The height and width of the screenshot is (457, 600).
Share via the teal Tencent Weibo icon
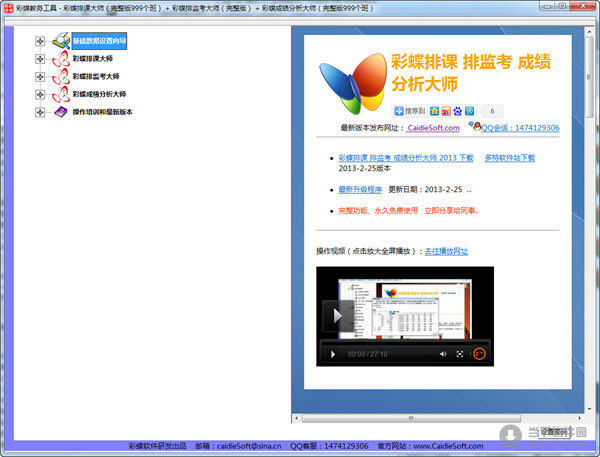(470, 111)
